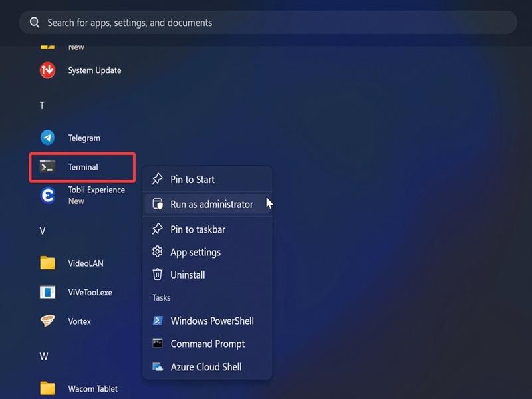Click the Windows PowerShell task icon
The width and height of the screenshot is (532, 399).
(158, 321)
